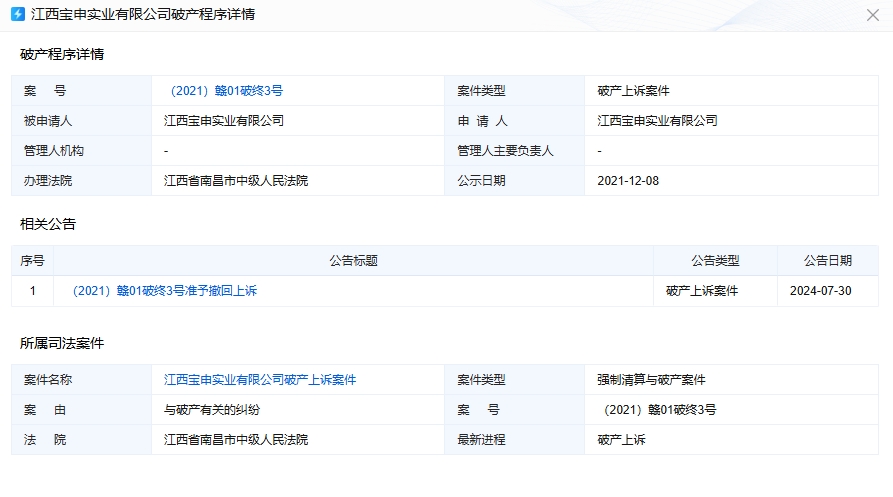Click the 强制清算与破产案件 value

tap(652, 380)
